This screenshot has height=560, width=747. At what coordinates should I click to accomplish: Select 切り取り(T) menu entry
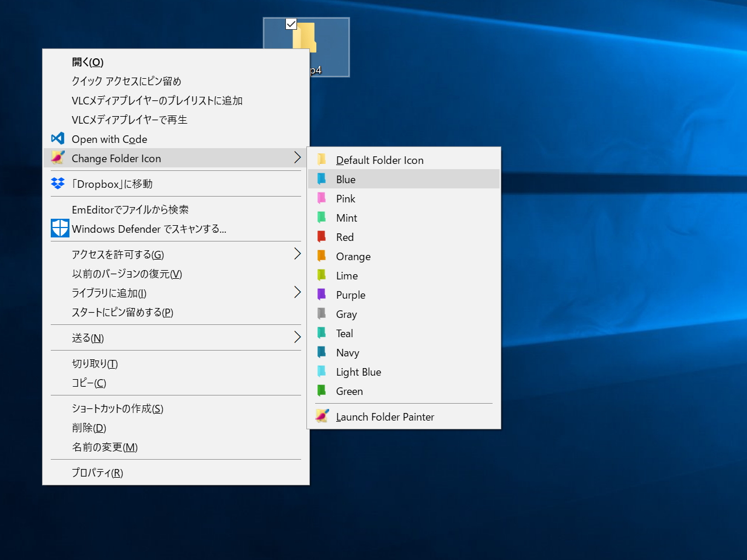(176, 363)
